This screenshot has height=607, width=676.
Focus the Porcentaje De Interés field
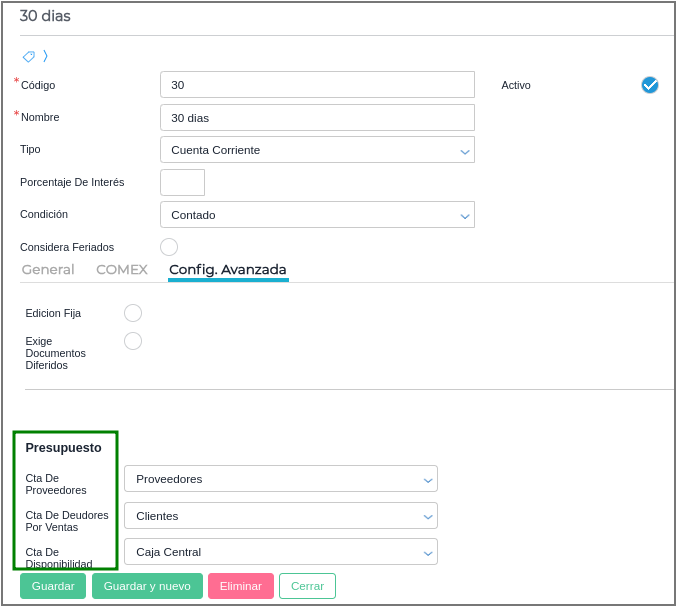point(182,182)
